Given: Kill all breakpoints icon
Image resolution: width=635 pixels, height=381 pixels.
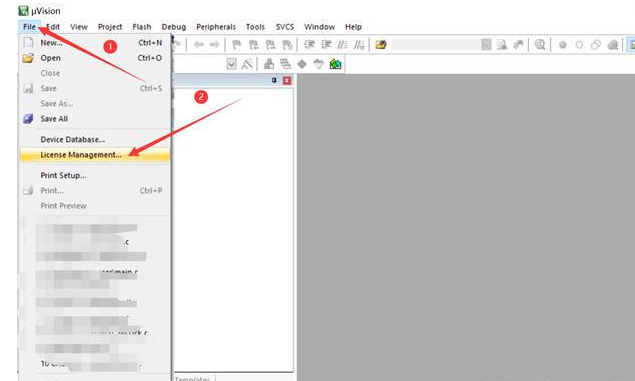Looking at the screenshot, I should [x=613, y=45].
